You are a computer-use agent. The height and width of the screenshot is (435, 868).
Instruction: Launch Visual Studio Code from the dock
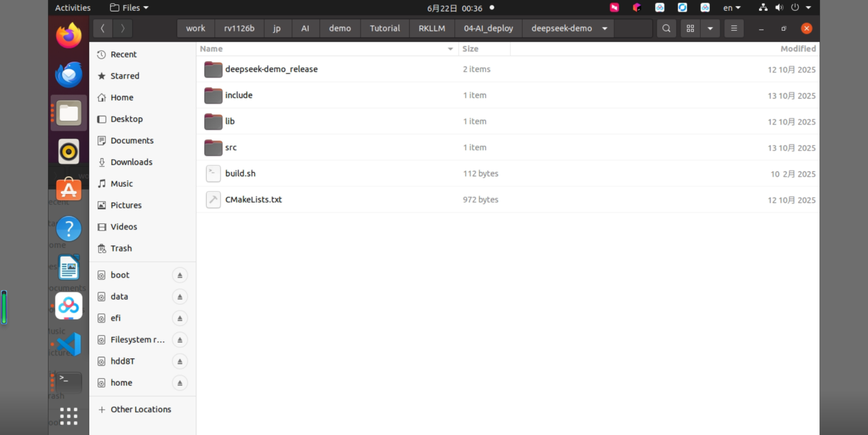68,344
